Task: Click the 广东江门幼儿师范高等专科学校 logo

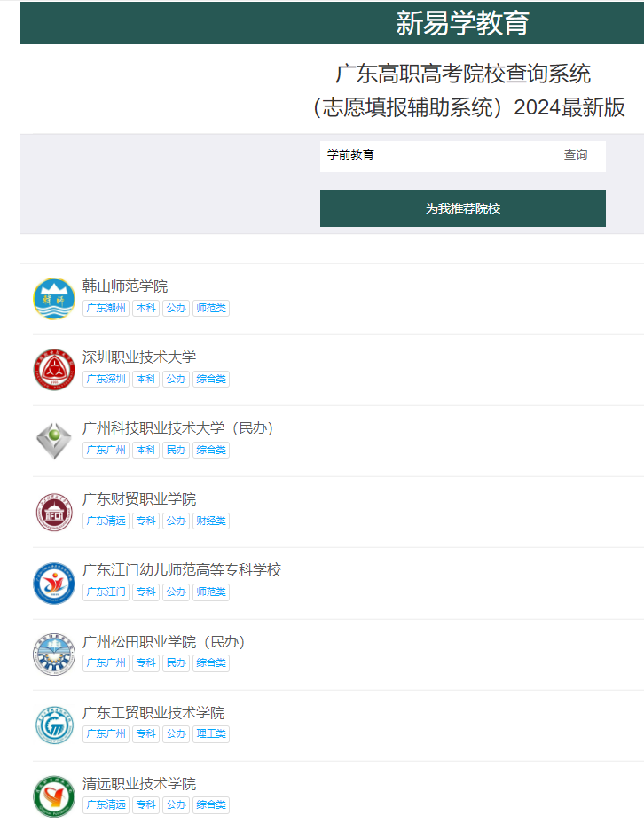Action: coord(54,583)
